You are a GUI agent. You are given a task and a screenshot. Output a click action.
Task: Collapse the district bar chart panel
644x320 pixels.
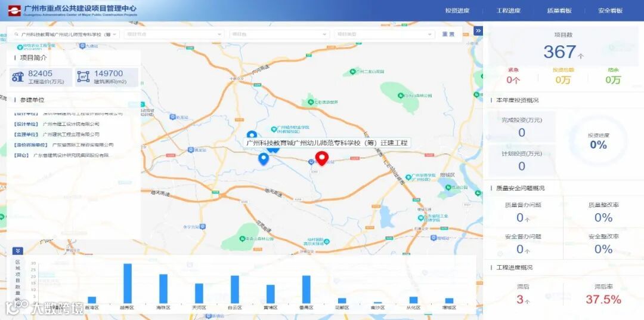tap(18, 251)
